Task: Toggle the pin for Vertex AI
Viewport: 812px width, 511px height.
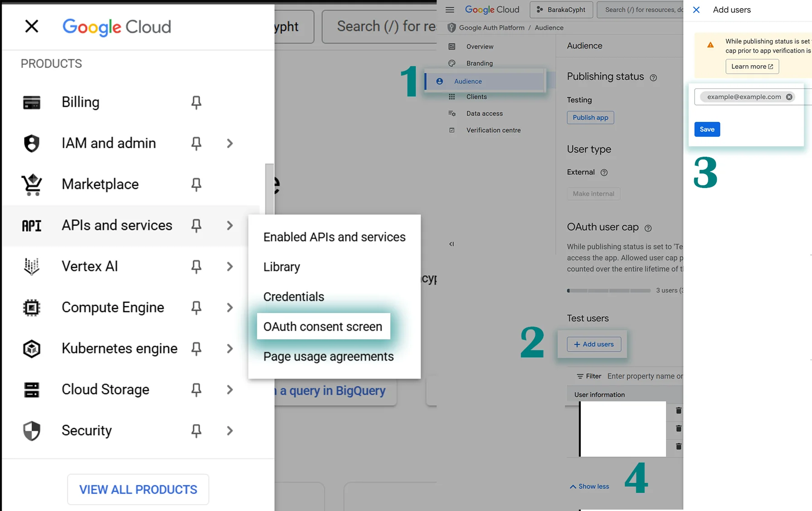Action: click(196, 266)
